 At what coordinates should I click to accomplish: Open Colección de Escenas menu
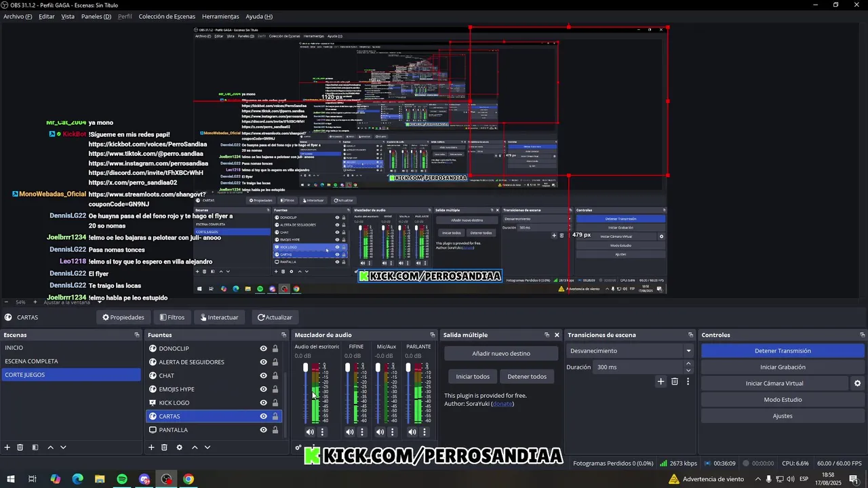click(167, 16)
